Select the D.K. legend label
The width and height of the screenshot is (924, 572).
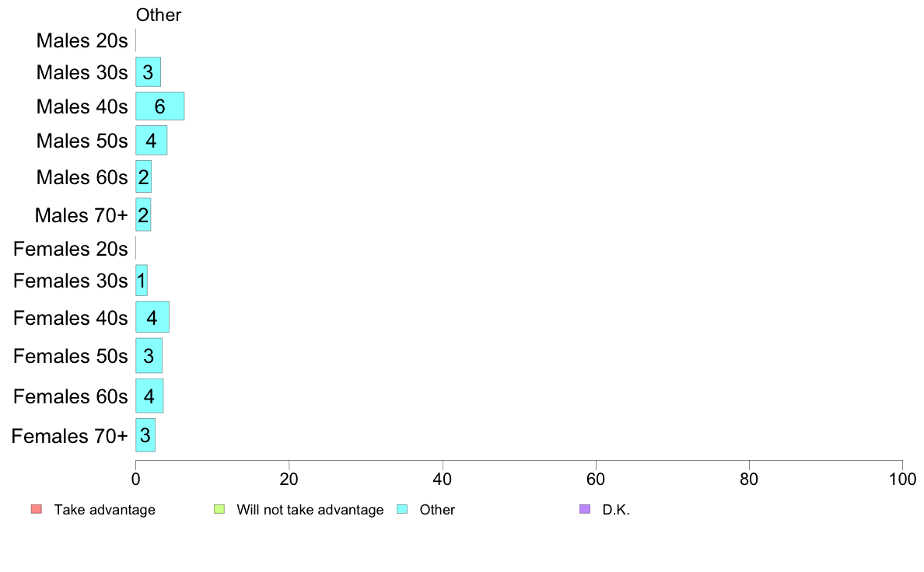tap(616, 510)
